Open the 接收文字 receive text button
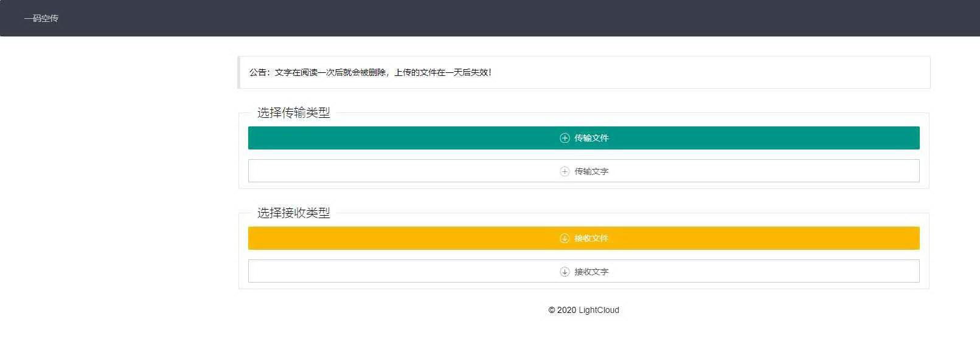This screenshot has height=350, width=980. (583, 271)
